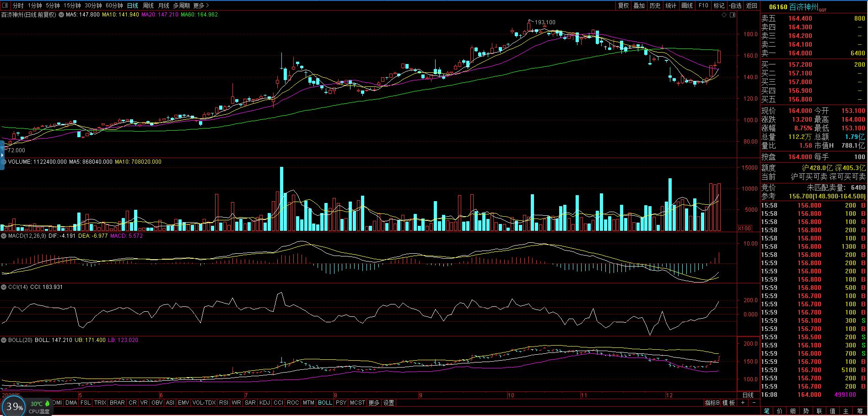Select the DMA indicator
Image resolution: width=868 pixels, height=416 pixels.
pos(71,403)
